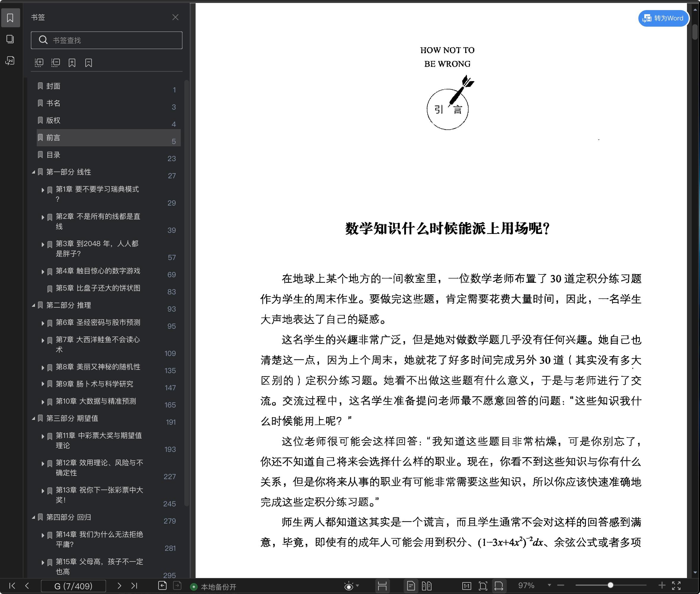This screenshot has width=700, height=594.
Task: Click the delete bookmark icon
Action: point(89,63)
